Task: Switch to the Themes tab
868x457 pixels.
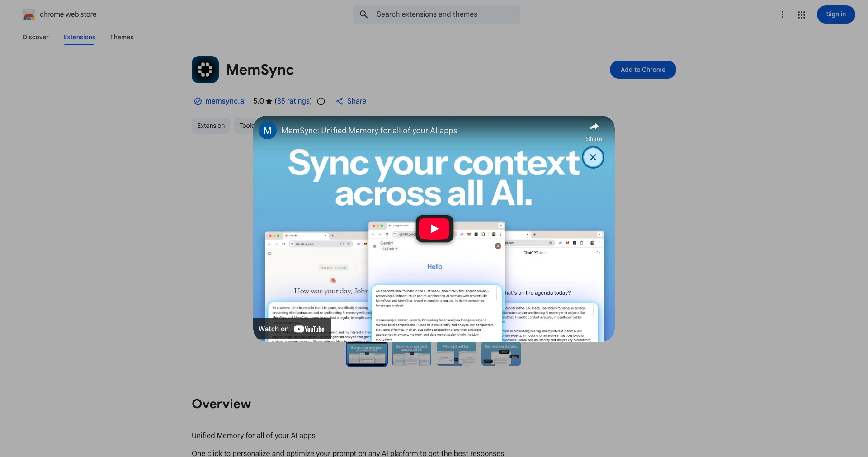Action: pyautogui.click(x=122, y=37)
